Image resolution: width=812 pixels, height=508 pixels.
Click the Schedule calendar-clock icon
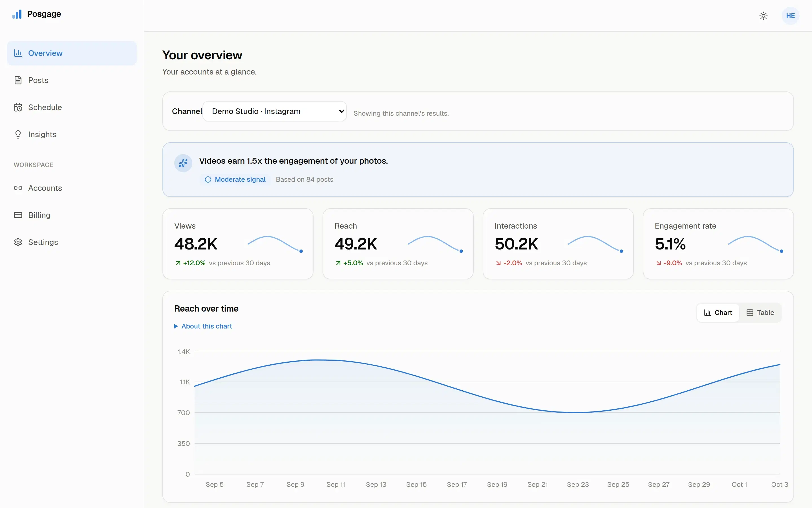[18, 107]
